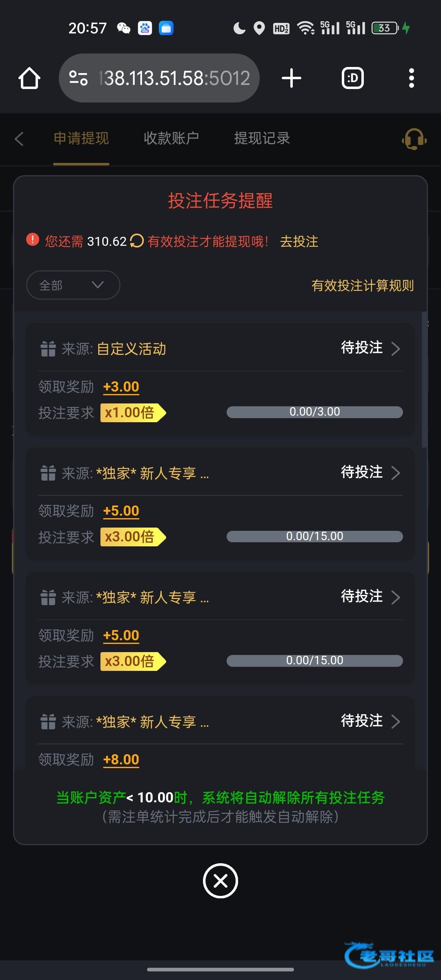Close the betting task reminder popup

pos(220,881)
